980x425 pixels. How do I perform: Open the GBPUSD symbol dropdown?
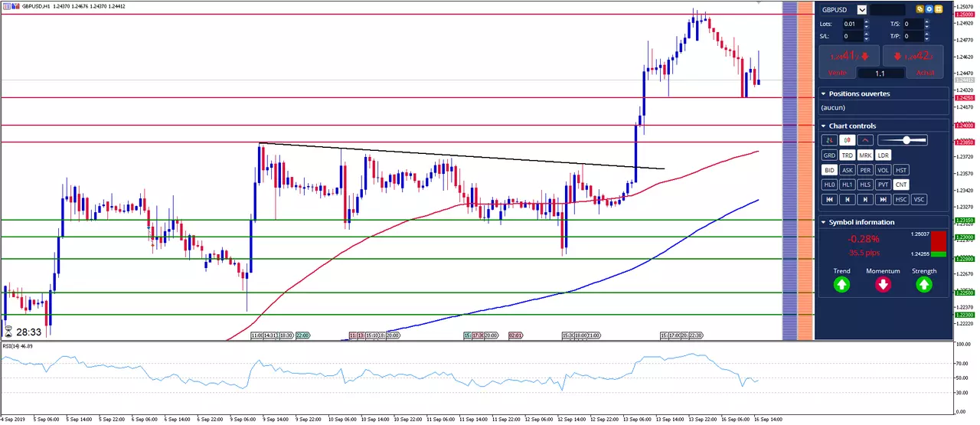862,10
